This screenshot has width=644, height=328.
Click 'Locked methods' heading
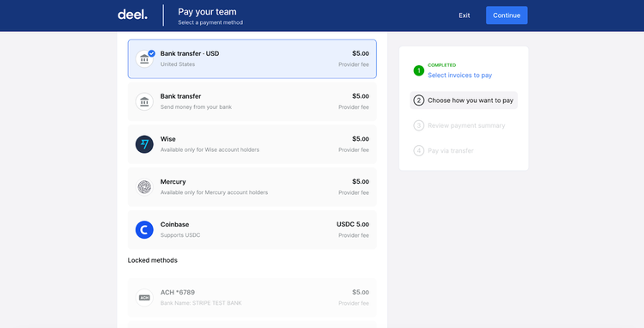(x=152, y=260)
